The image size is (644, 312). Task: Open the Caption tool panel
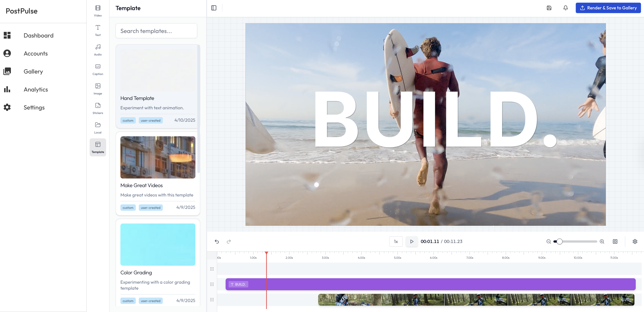pos(98,70)
